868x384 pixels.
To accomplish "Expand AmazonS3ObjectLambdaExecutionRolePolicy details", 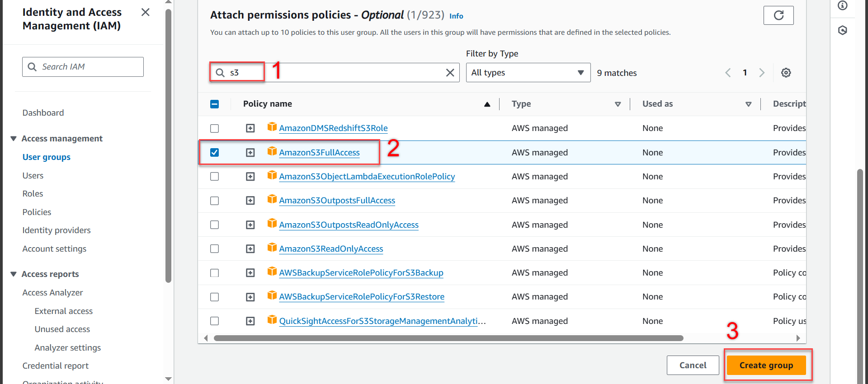I will [x=250, y=177].
